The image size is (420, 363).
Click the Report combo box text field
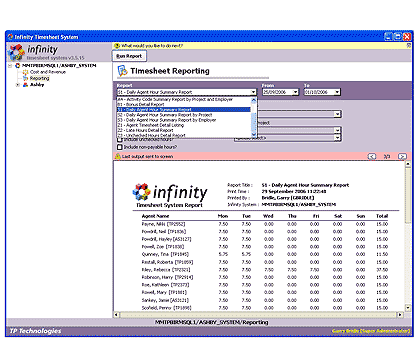pyautogui.click(x=184, y=92)
